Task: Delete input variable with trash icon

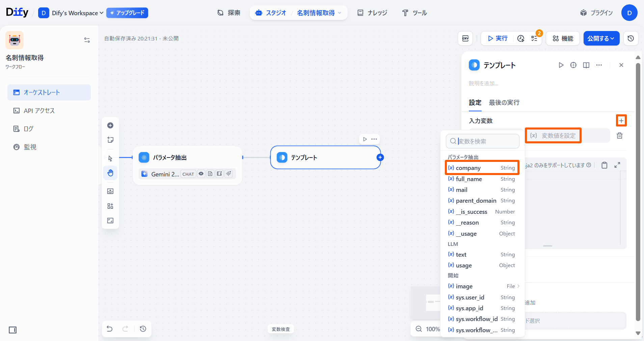Action: (619, 136)
